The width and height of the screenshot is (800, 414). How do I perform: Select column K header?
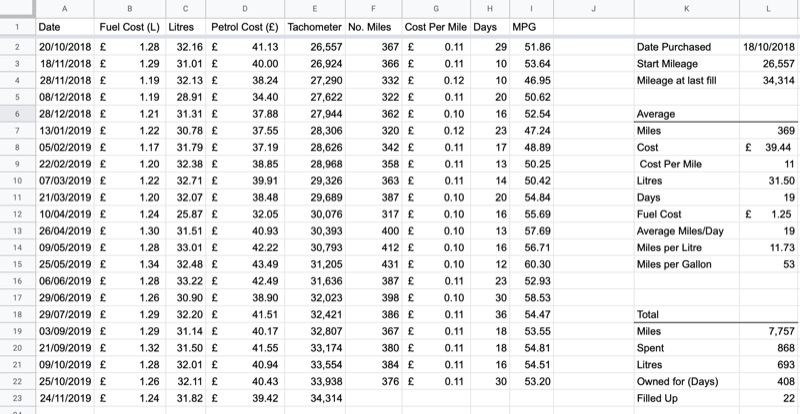pos(687,9)
